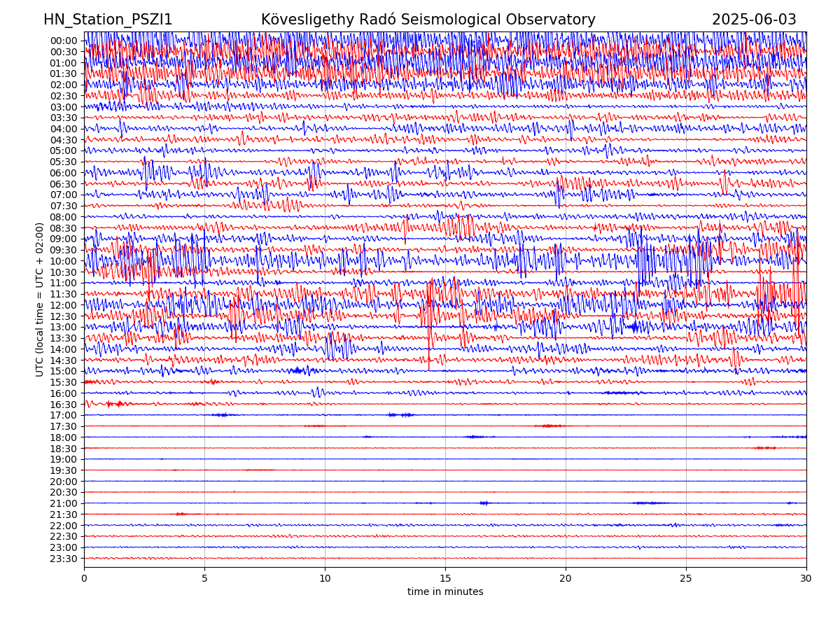Select the 03:00 trace row label
The image size is (840, 630).
click(x=63, y=107)
